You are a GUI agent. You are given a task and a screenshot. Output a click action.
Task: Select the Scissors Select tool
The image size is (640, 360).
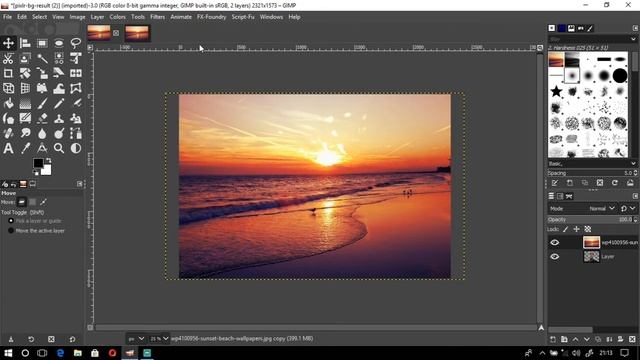point(8,58)
